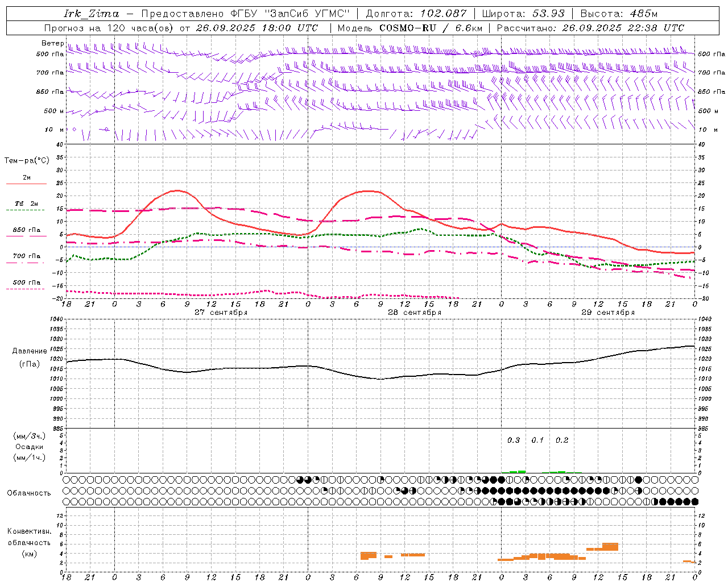Click the Осадки precipitation label

[x=30, y=447]
